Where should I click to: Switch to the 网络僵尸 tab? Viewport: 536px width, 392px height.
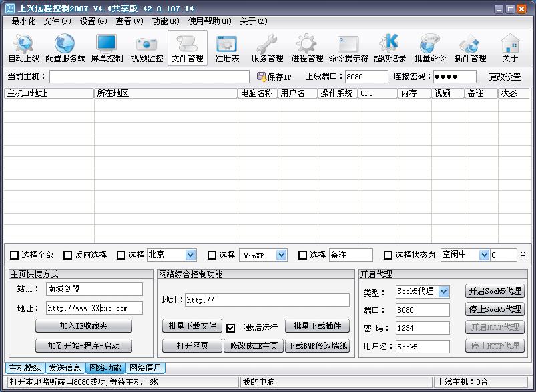tap(145, 368)
